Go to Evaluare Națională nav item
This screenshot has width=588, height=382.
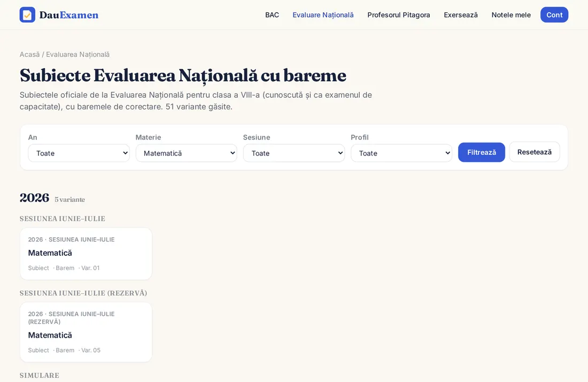tap(323, 15)
